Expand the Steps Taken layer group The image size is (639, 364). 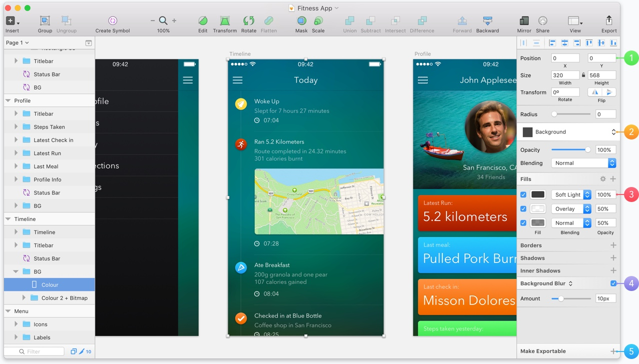click(16, 127)
